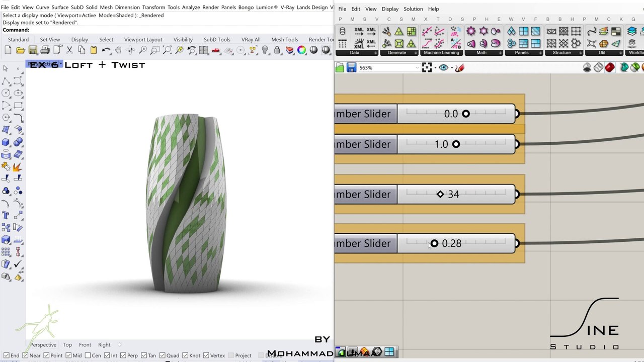This screenshot has width=644, height=362.
Task: Click the database cylinder icon in Data panel
Action: click(343, 31)
